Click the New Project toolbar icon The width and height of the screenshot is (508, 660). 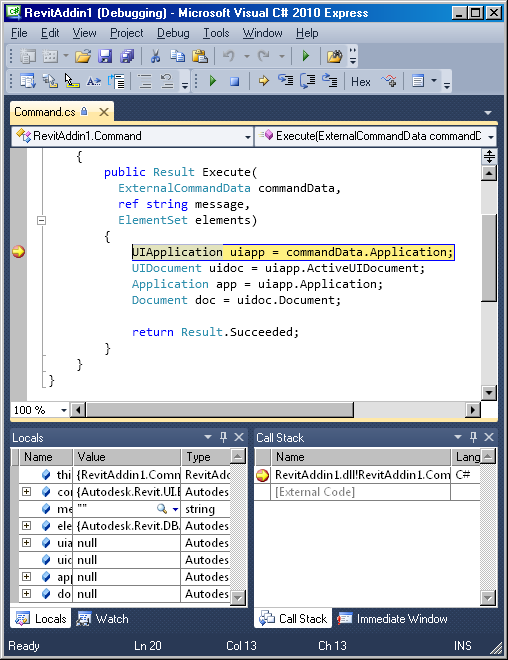pos(28,56)
